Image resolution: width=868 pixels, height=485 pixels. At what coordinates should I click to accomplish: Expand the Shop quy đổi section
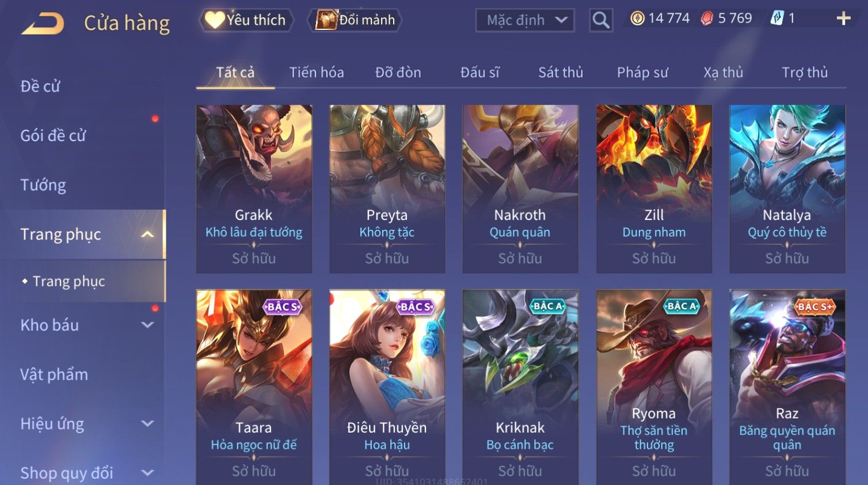pyautogui.click(x=147, y=473)
